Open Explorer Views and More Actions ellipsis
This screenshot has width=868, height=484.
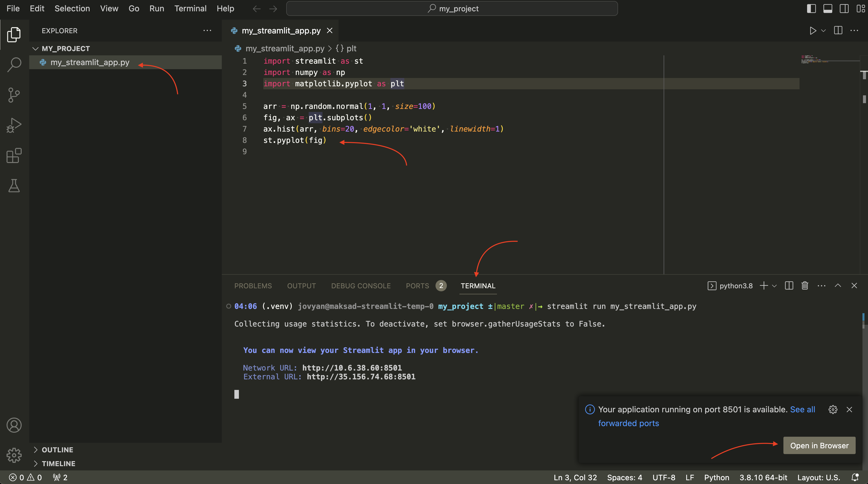[x=207, y=31]
